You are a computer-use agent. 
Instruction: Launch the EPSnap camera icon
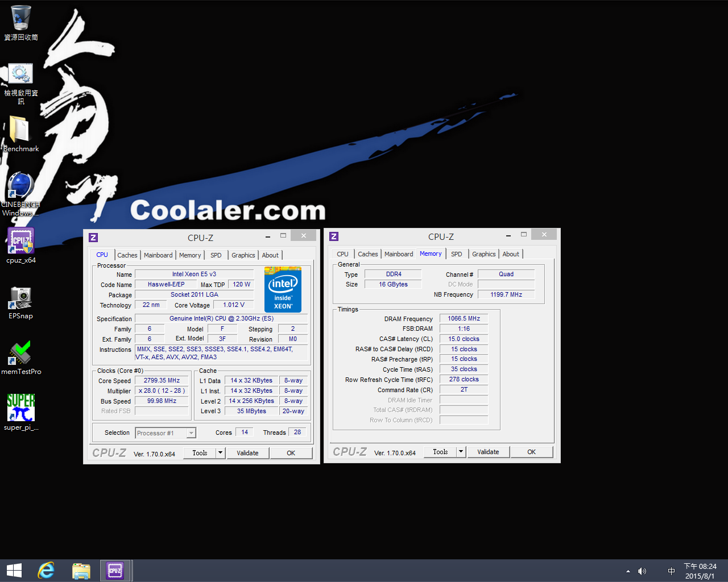[21, 302]
